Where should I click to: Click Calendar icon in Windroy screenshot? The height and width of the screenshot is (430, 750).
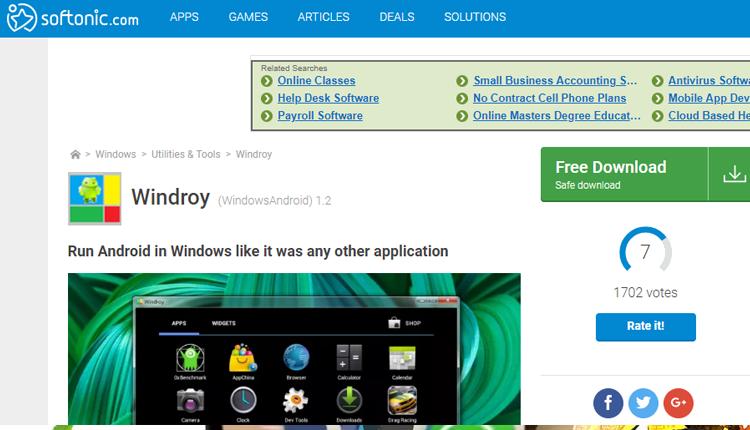(402, 358)
